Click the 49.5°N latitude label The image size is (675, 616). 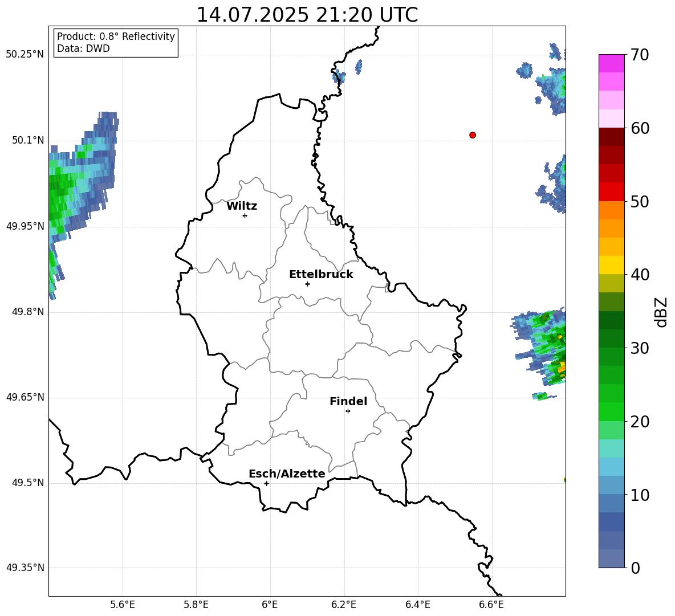point(28,483)
